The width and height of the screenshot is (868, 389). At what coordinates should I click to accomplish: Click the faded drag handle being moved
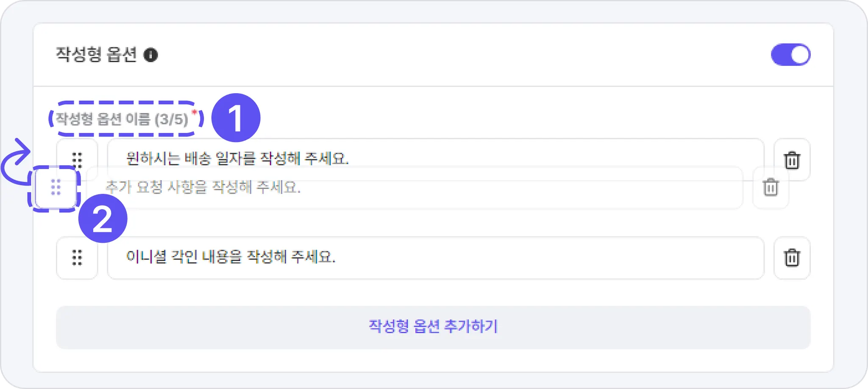[56, 187]
